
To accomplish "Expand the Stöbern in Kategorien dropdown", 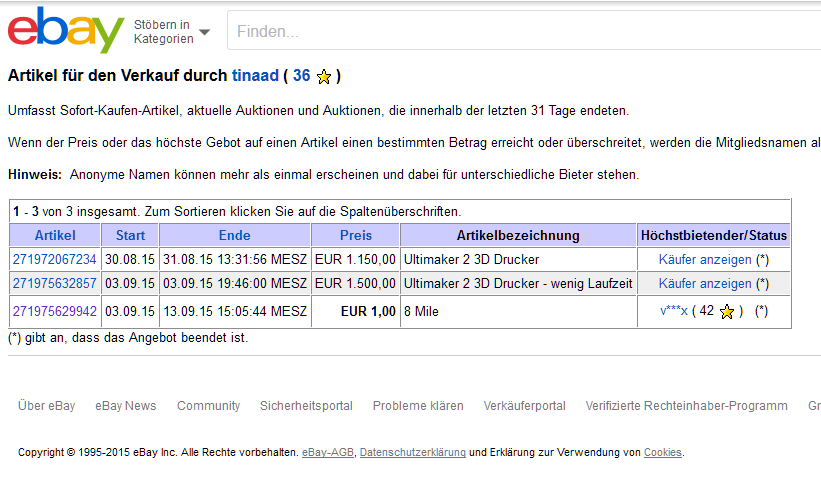I will click(x=172, y=31).
